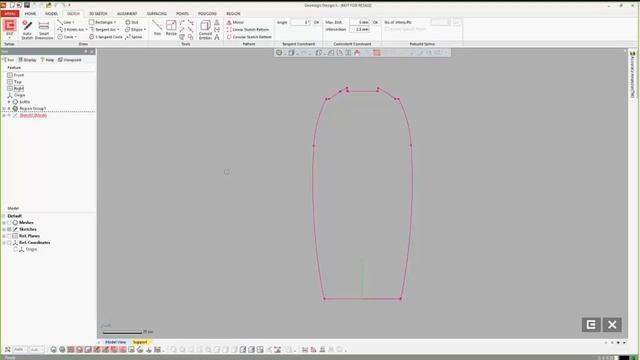This screenshot has width=640, height=360.
Task: Click the red sketch icon in viewport toolbar
Action: pos(376,53)
